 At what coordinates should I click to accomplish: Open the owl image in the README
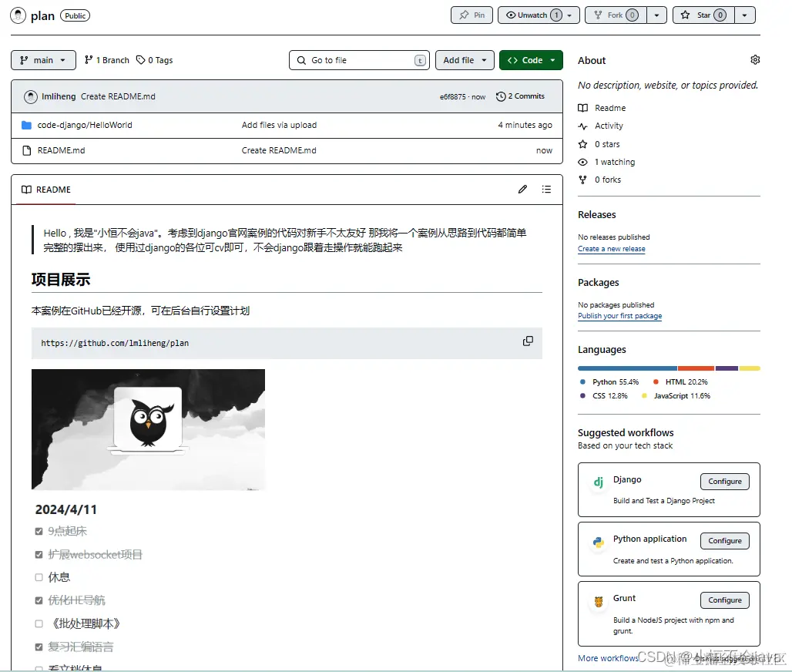point(148,429)
